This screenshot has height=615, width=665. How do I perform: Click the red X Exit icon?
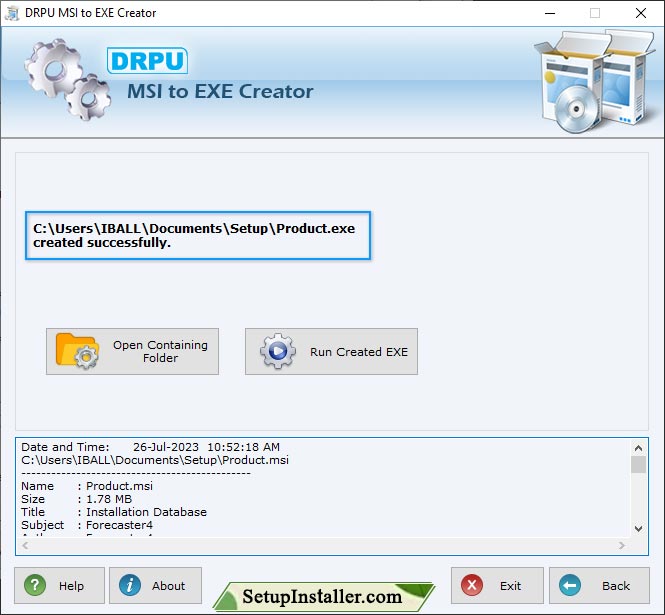click(472, 585)
